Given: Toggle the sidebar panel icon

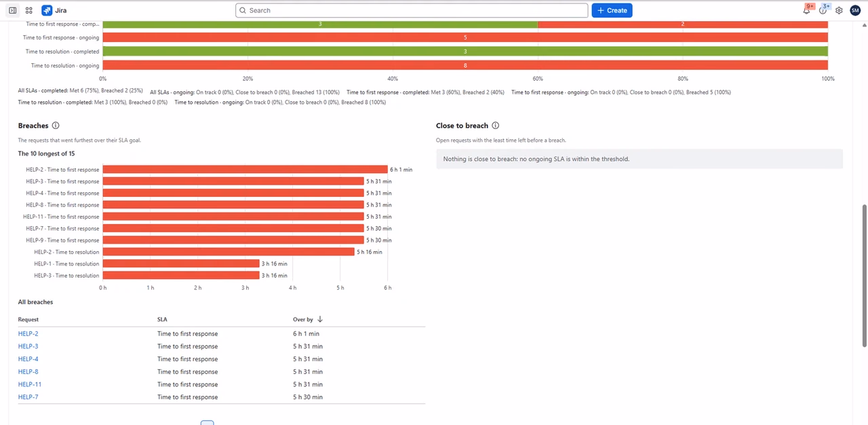Looking at the screenshot, I should click(12, 10).
